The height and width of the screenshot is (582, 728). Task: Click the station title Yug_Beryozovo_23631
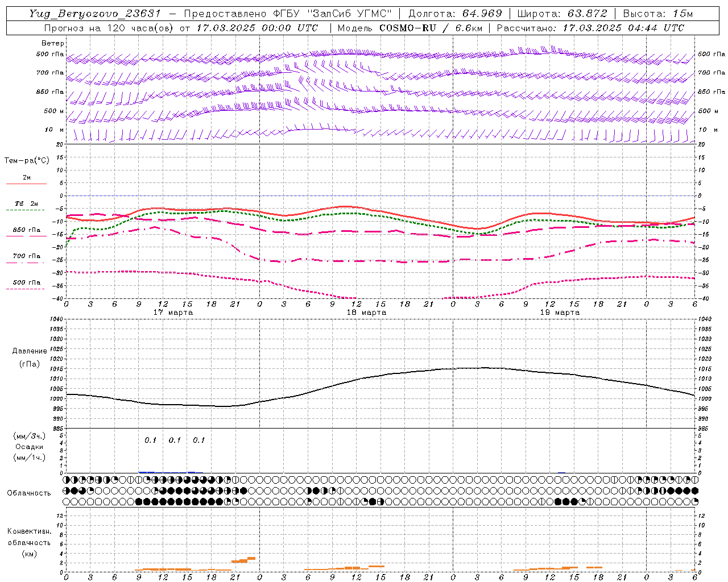(x=96, y=14)
